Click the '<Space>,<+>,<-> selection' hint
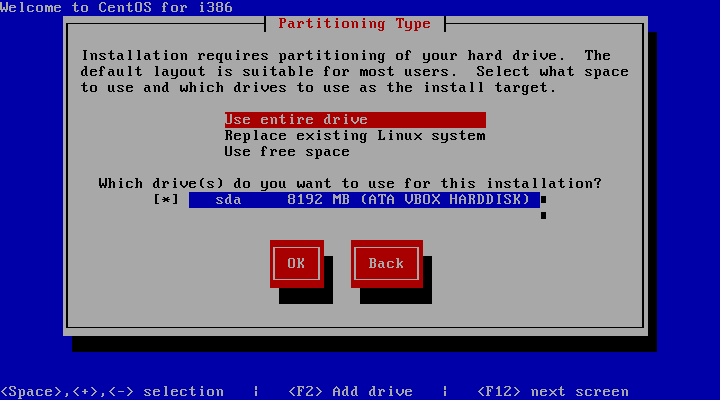 (112, 392)
